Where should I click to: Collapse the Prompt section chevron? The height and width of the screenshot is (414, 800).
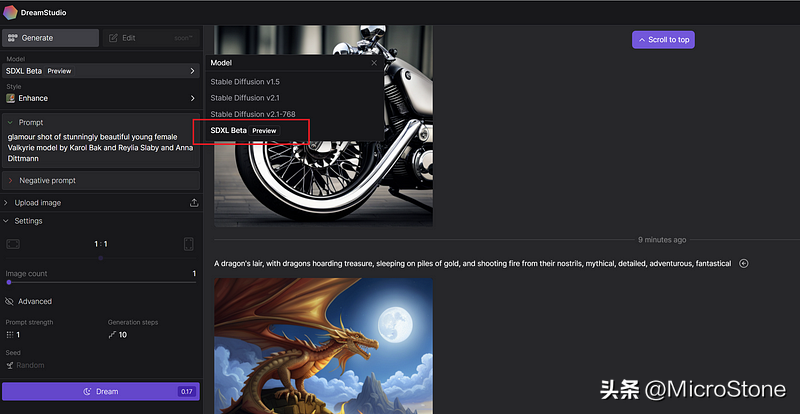click(x=10, y=123)
